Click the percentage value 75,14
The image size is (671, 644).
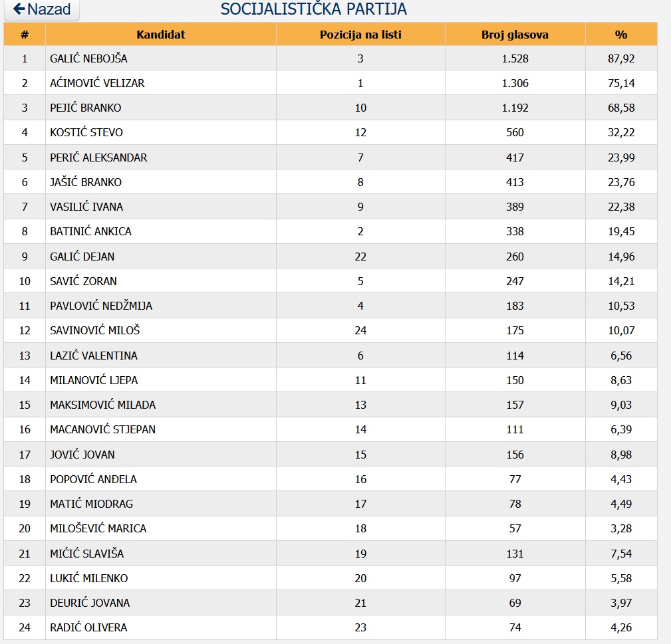(621, 83)
